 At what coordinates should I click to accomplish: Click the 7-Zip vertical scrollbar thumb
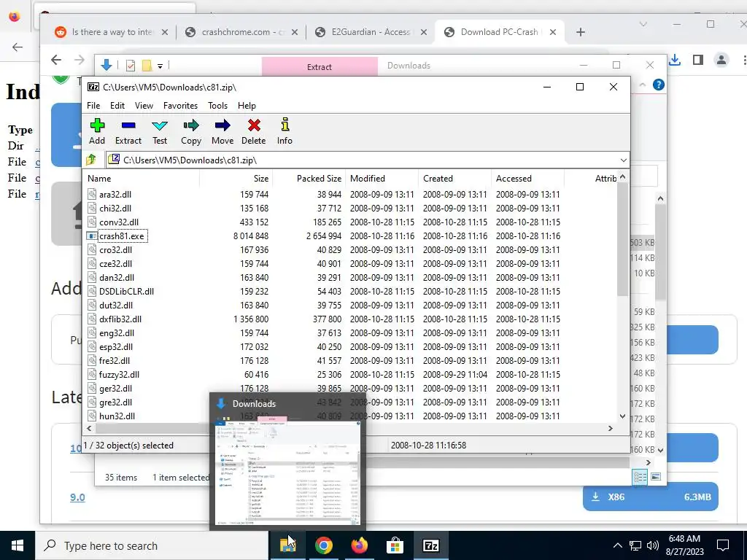pyautogui.click(x=622, y=239)
